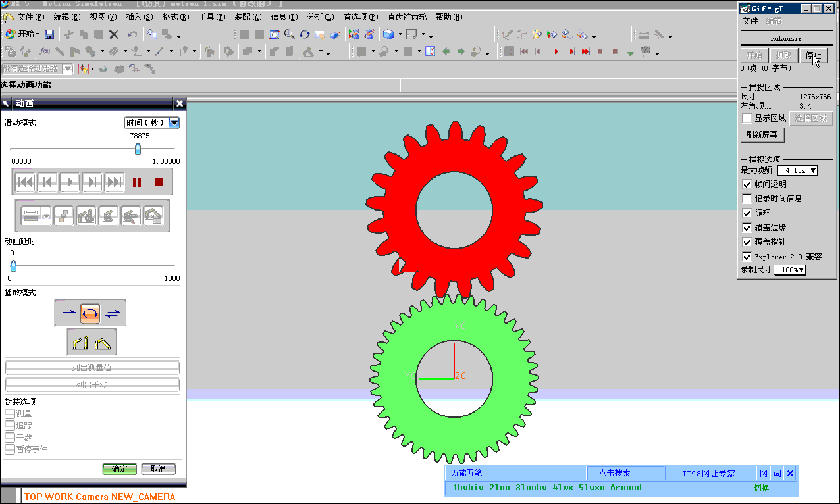Click the Delete X icon in toolbar
The width and height of the screenshot is (840, 504).
[x=114, y=34]
